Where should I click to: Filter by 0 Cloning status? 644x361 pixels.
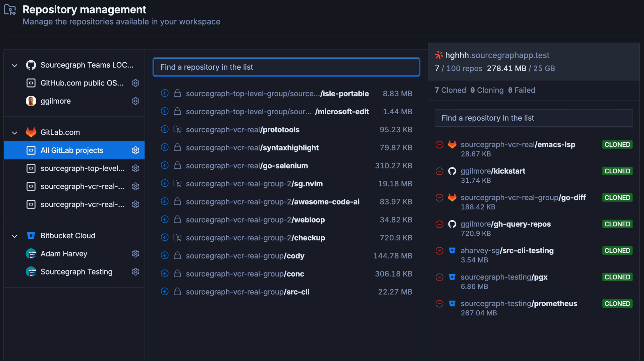487,90
